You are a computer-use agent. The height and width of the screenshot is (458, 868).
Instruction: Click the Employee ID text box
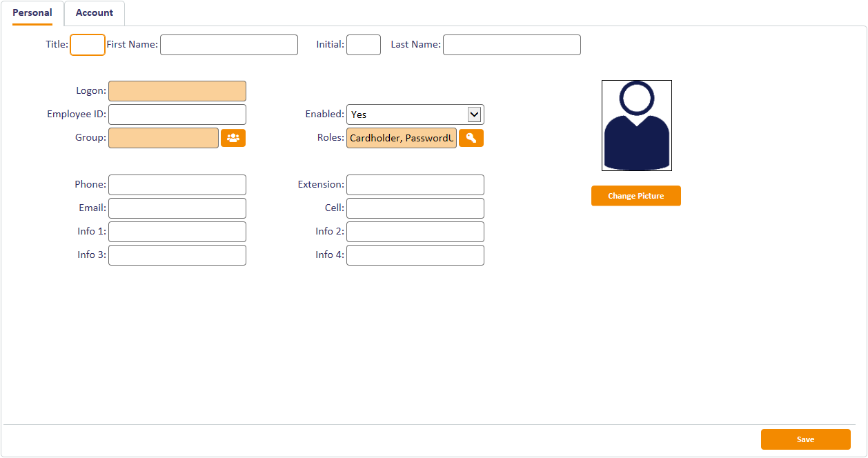point(177,114)
